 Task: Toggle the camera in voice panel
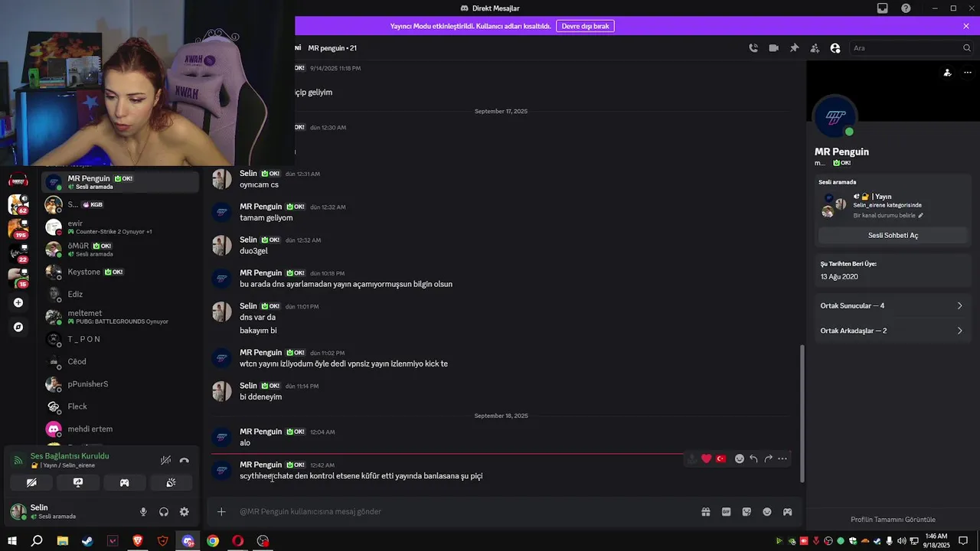(31, 483)
